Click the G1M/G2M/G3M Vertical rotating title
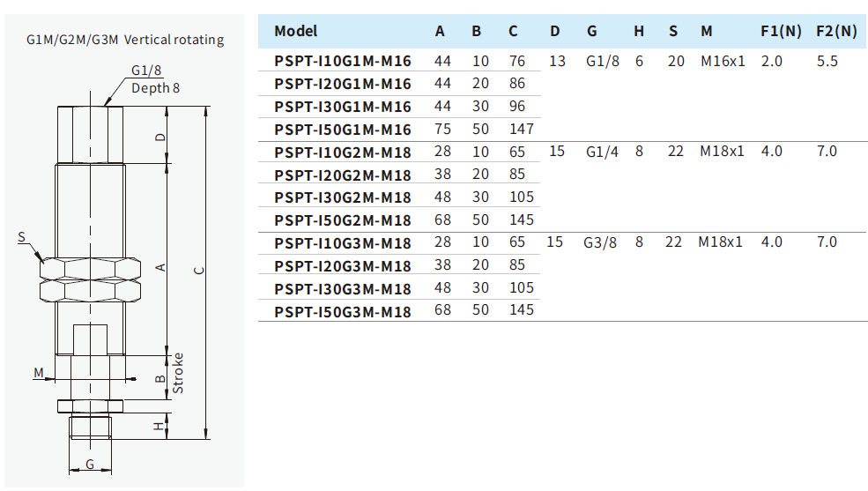The image size is (868, 491). tap(125, 40)
